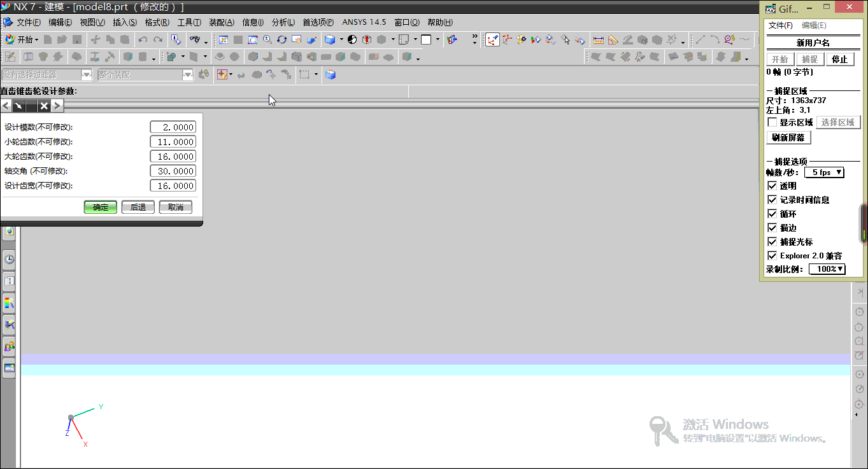Click the Redo arrow icon
The image size is (868, 469).
pyautogui.click(x=158, y=39)
